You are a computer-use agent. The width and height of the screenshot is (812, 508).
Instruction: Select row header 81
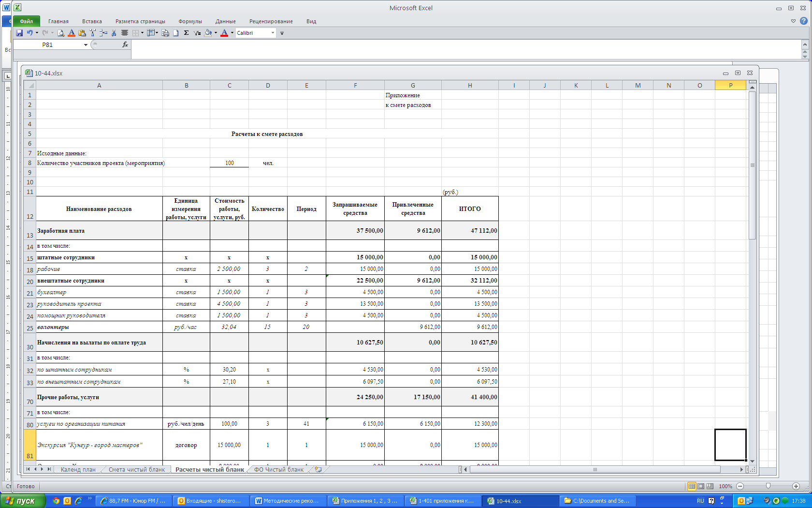pos(30,445)
